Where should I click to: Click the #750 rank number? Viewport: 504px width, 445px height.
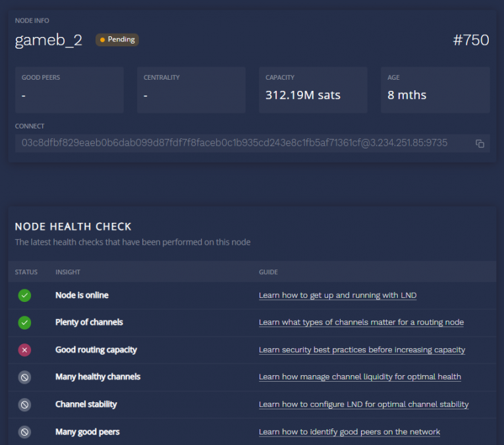(471, 40)
